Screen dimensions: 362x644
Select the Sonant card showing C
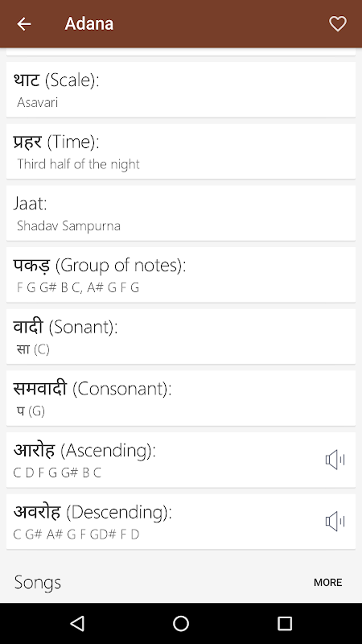pyautogui.click(x=181, y=336)
